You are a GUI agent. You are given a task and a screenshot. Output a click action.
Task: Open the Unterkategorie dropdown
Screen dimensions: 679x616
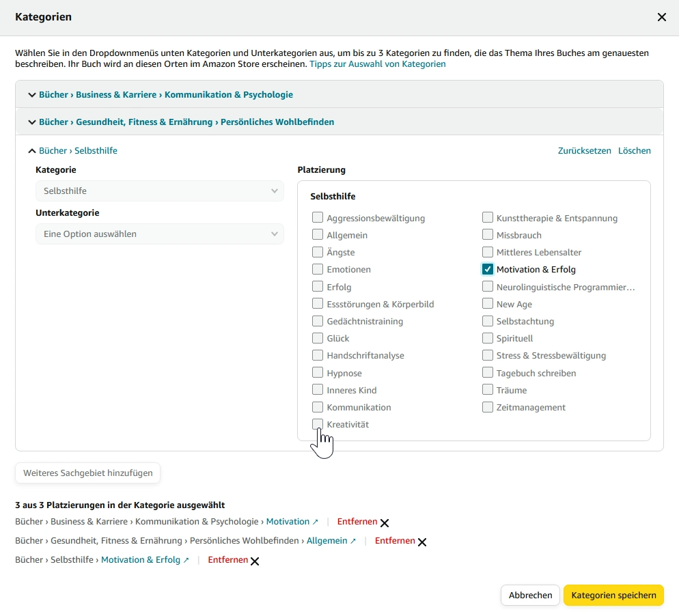pyautogui.click(x=159, y=234)
